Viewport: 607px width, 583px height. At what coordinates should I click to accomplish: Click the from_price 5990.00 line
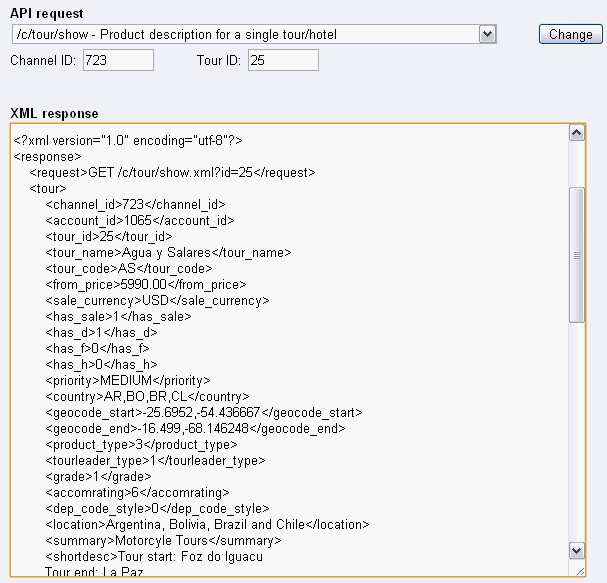[146, 285]
